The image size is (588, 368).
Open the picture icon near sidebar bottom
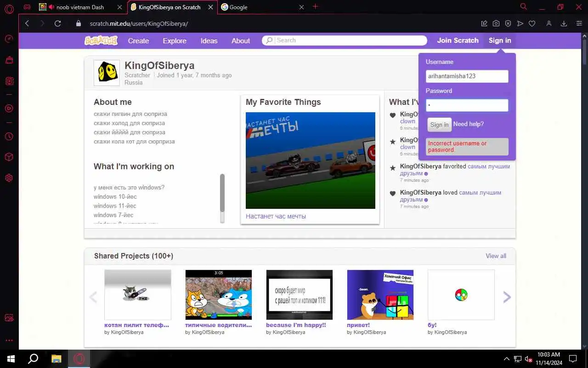pyautogui.click(x=9, y=318)
